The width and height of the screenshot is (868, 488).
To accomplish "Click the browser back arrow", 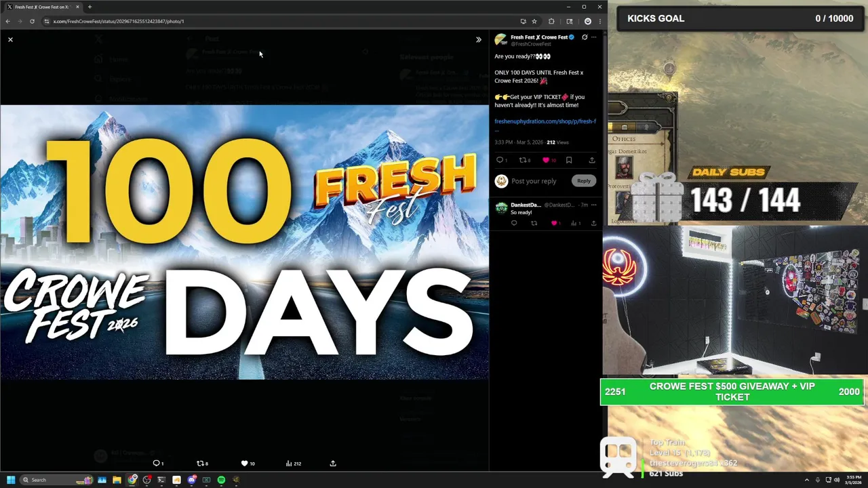I will [7, 21].
